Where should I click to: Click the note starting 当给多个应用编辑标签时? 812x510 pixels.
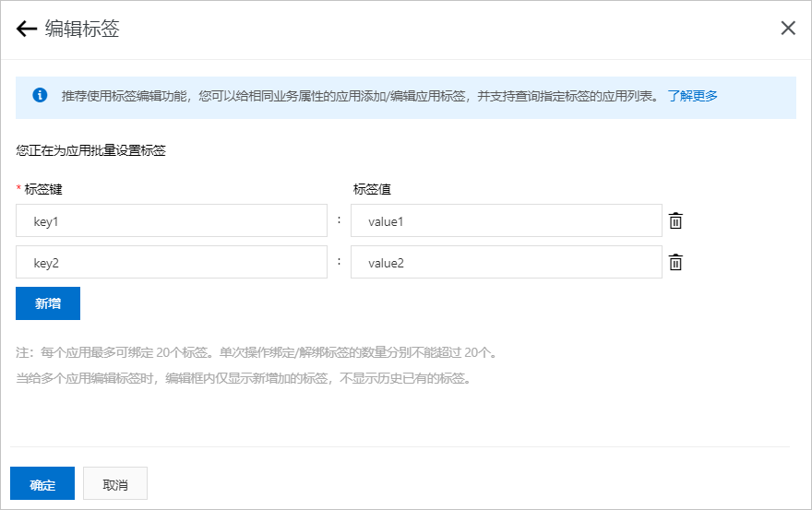[244, 378]
